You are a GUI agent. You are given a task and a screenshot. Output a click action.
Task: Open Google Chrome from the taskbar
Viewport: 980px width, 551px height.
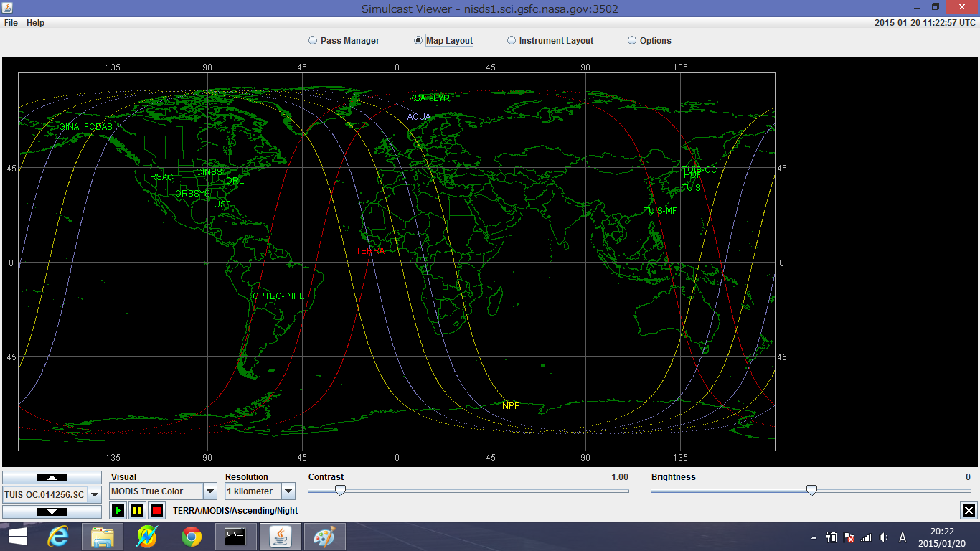click(x=192, y=537)
